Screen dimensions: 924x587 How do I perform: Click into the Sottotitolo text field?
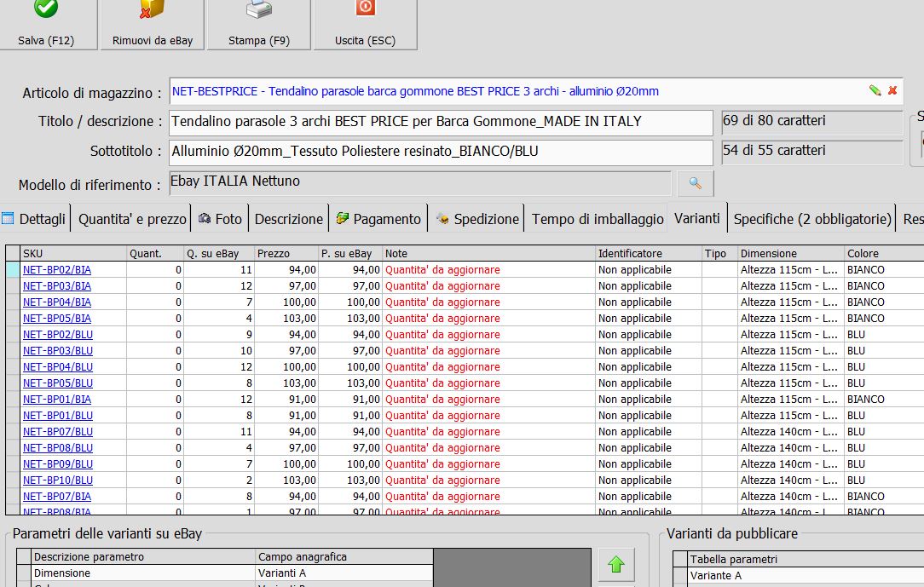[x=441, y=153]
